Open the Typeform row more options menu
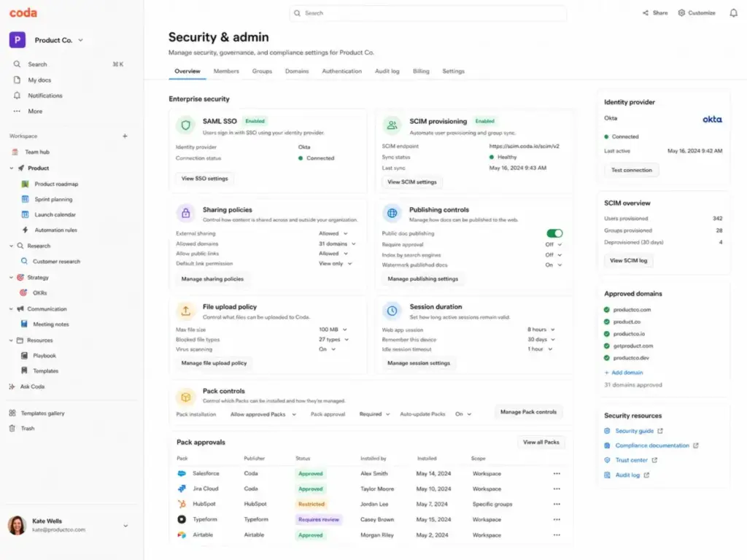The image size is (747, 560). pos(557,519)
